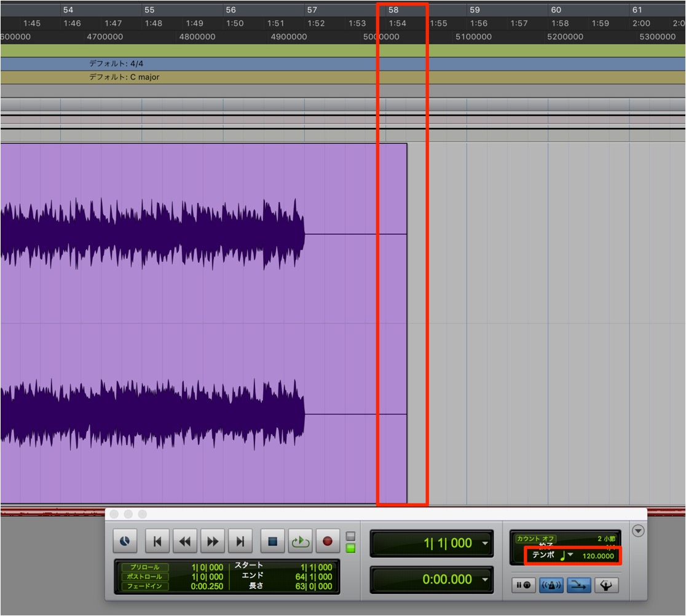The width and height of the screenshot is (686, 616).
Task: Open the main counter 1|1|000 format dropdown
Action: pos(485,543)
